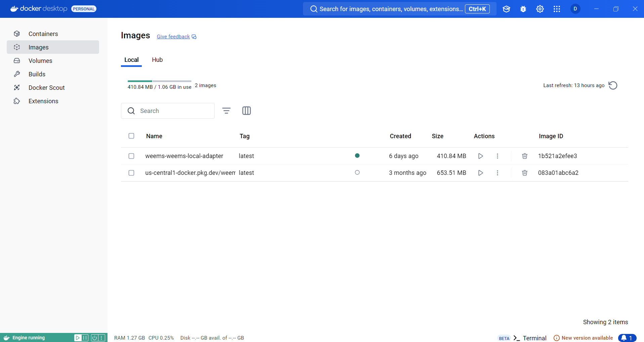
Task: Open more actions for weems-weems-local-adapter
Action: tap(498, 156)
